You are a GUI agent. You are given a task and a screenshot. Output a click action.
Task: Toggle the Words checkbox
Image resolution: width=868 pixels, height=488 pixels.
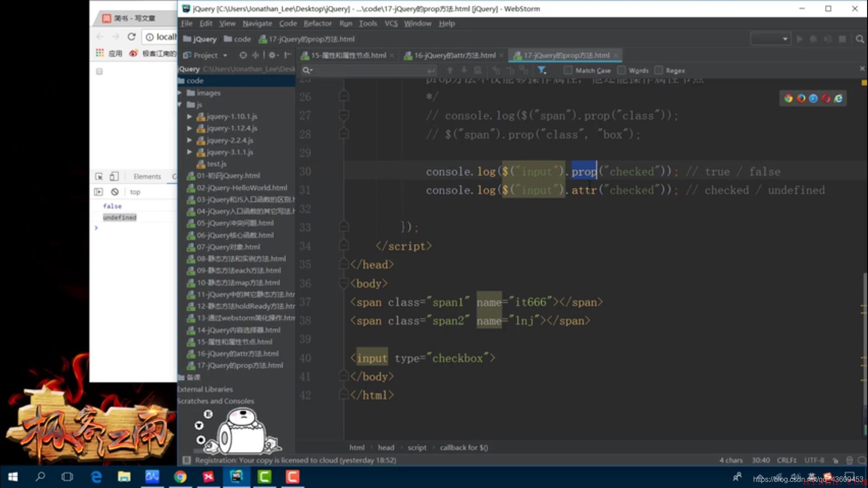(x=622, y=70)
